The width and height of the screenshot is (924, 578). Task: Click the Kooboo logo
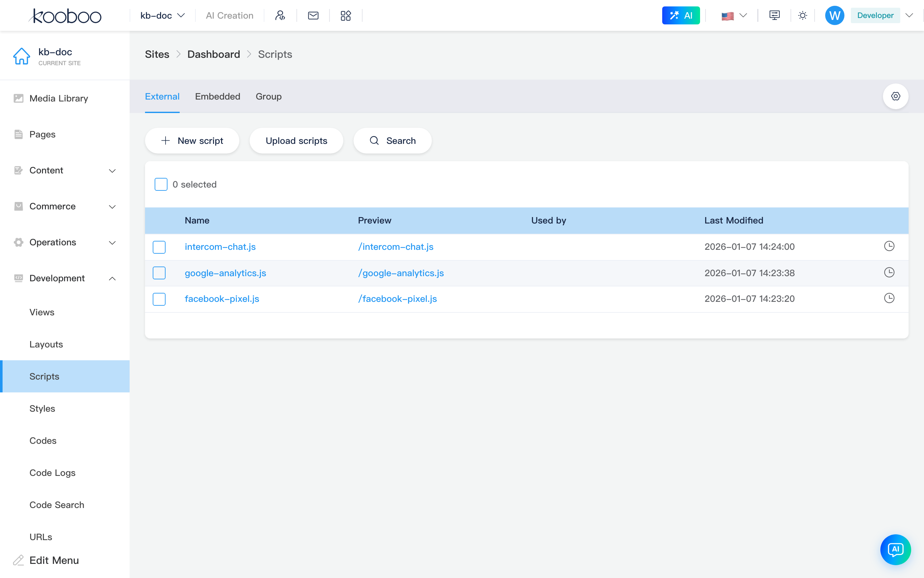[x=65, y=16]
